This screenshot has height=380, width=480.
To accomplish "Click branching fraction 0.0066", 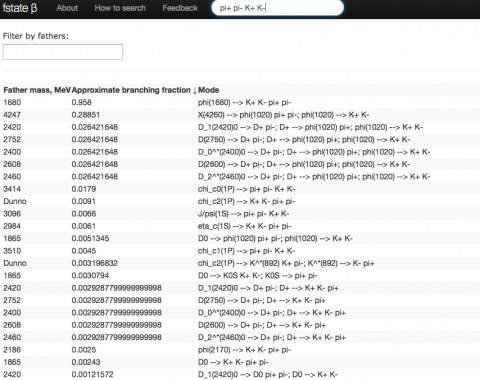I will point(84,214).
